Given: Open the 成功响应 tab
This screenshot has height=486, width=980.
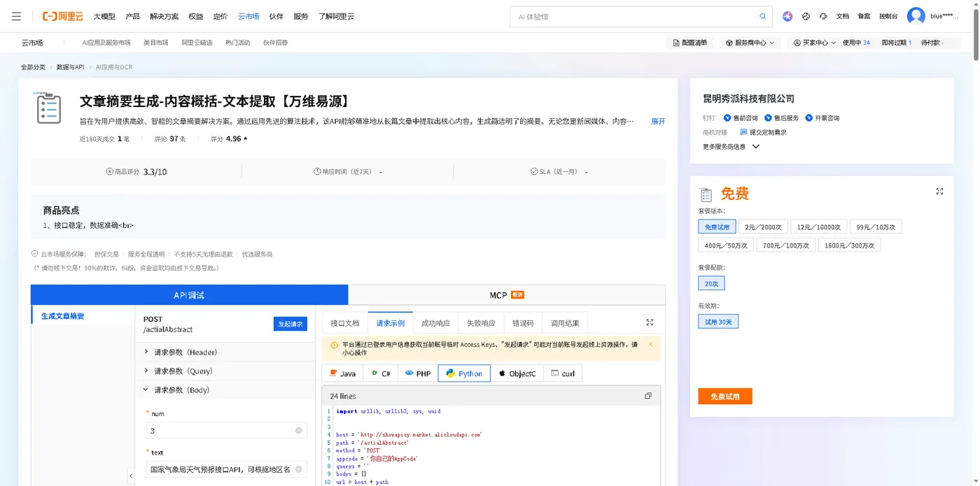Looking at the screenshot, I should pyautogui.click(x=435, y=323).
